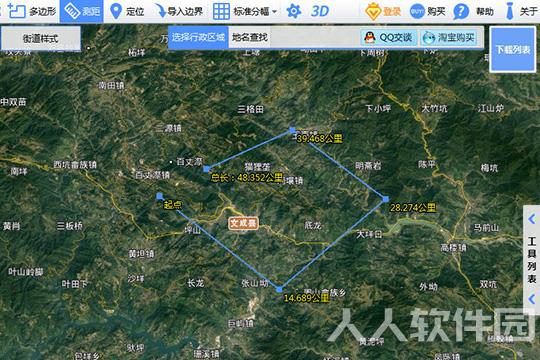This screenshot has width=540, height=360.
Task: Click the 淘宝购买 button
Action: coord(449,37)
